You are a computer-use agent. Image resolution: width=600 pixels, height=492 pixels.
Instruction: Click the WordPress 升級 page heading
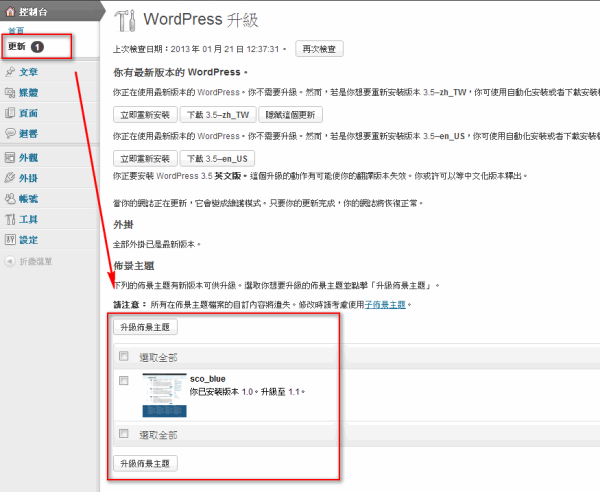[x=201, y=20]
